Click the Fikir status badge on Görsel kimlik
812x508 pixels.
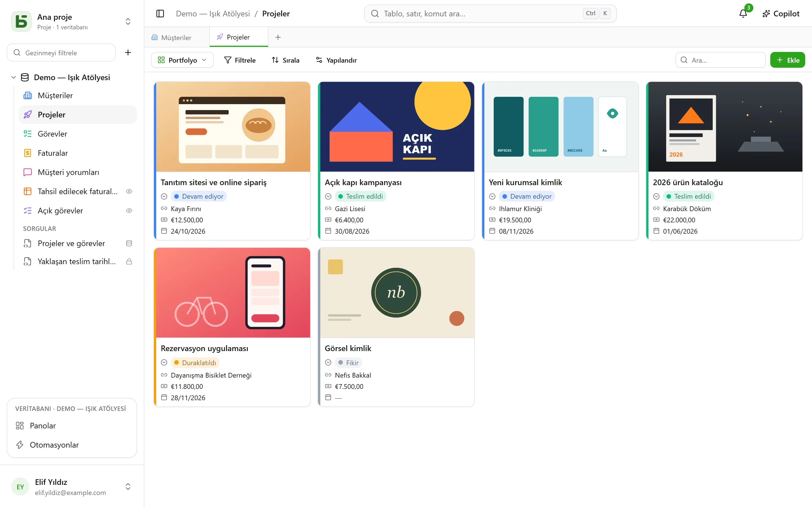point(348,363)
